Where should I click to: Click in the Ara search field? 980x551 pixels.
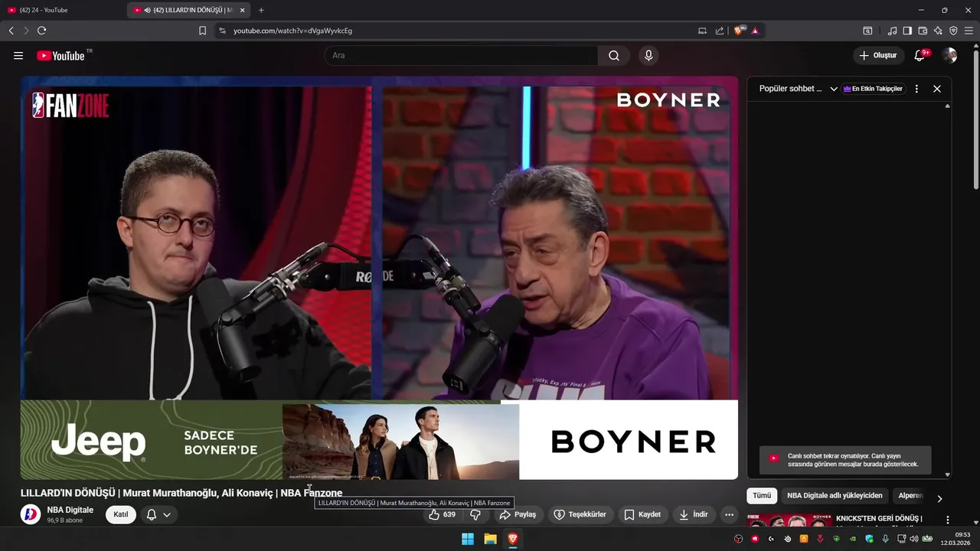pyautogui.click(x=461, y=55)
